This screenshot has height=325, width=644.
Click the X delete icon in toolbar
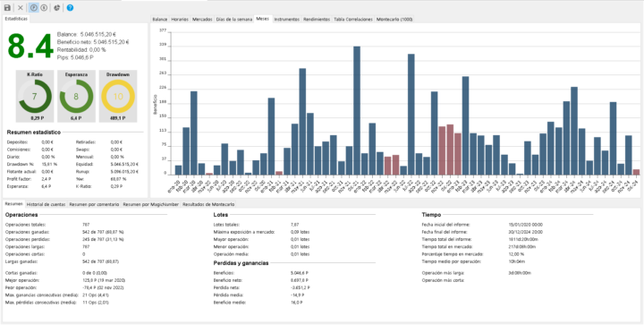click(x=20, y=7)
